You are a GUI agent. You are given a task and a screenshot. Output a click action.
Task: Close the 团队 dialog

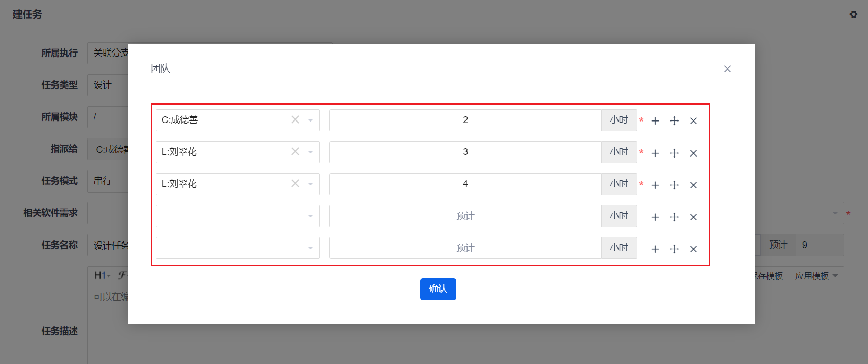[x=727, y=68]
